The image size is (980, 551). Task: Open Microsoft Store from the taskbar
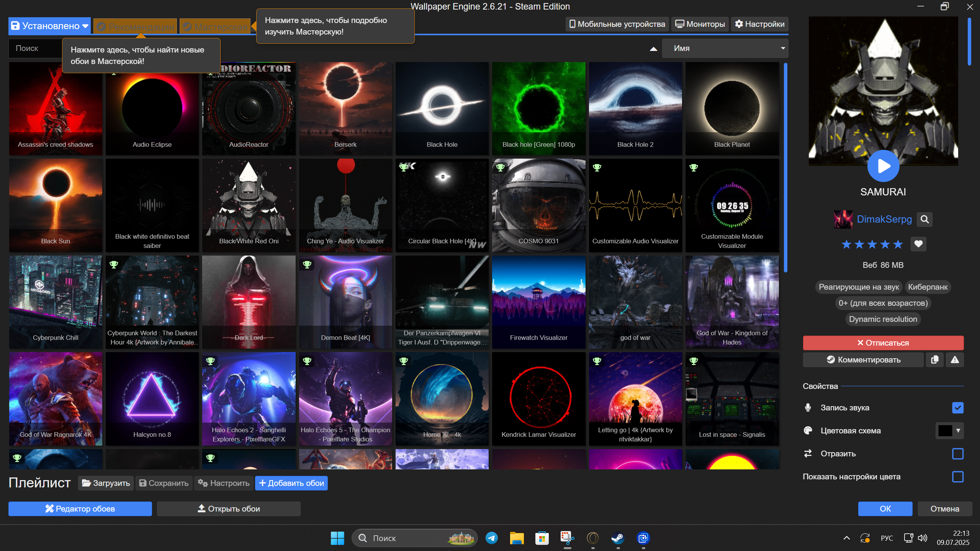point(542,538)
